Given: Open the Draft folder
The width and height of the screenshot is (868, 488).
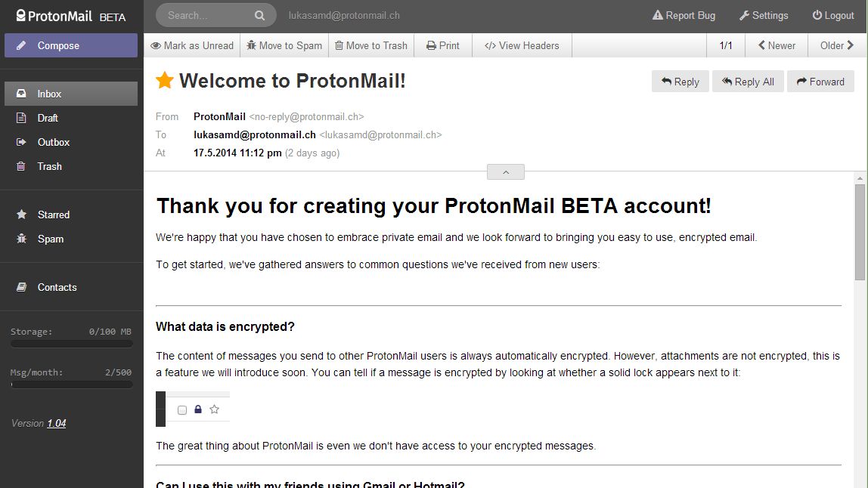Looking at the screenshot, I should pyautogui.click(x=48, y=118).
